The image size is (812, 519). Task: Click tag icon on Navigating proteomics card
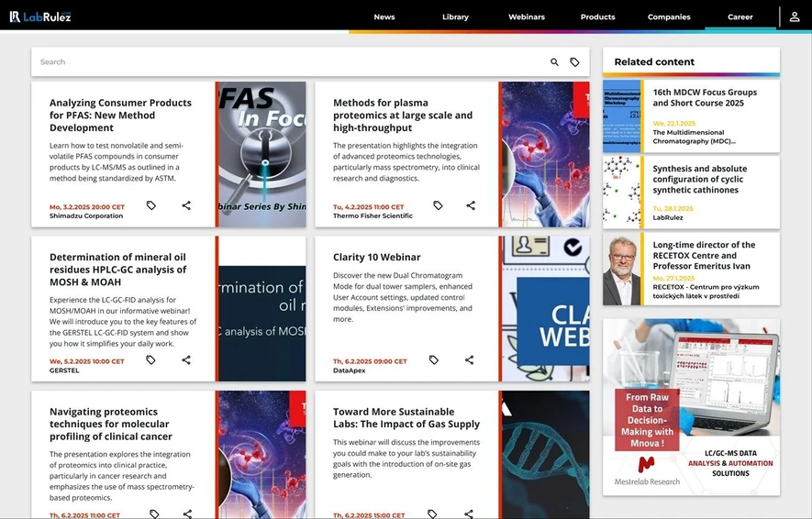click(154, 513)
